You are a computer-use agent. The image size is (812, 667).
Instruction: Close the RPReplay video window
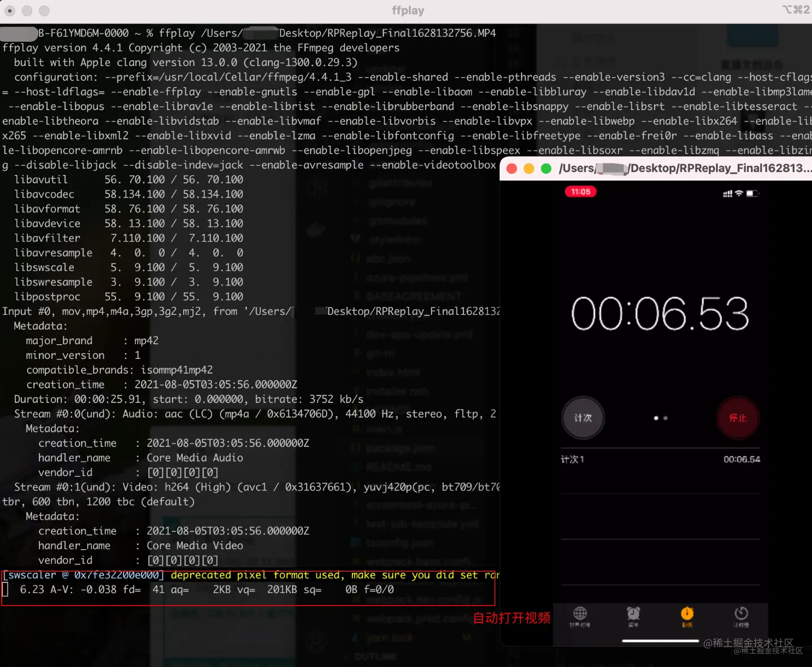click(512, 169)
